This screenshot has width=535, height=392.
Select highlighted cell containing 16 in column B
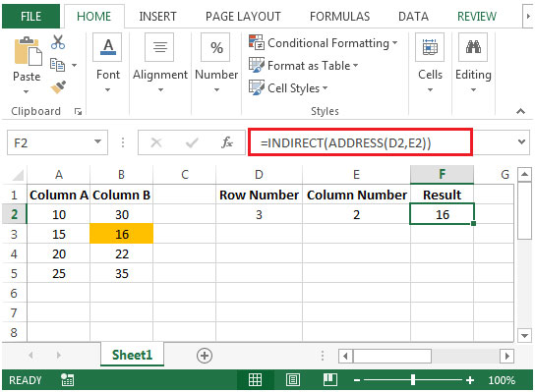(x=122, y=234)
